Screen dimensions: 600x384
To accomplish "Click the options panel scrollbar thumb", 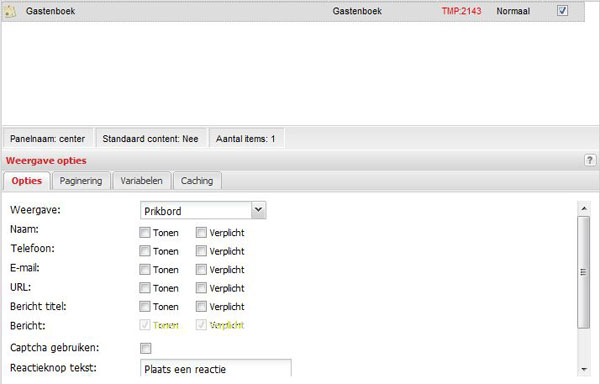I will pos(583,272).
